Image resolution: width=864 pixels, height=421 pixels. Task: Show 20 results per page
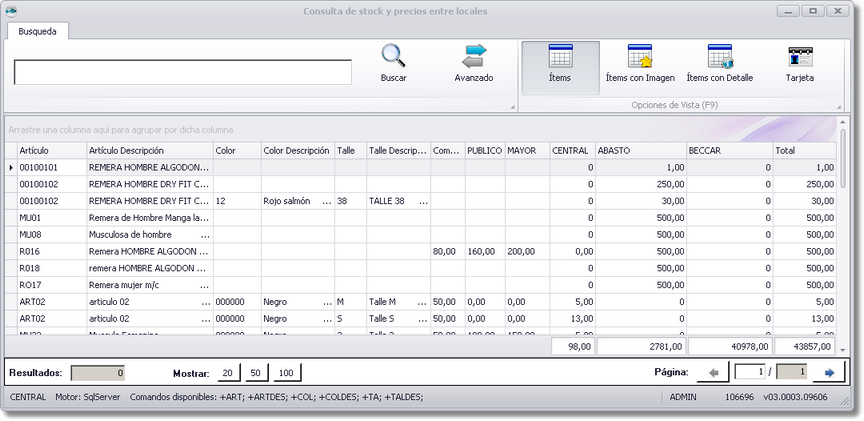(x=228, y=373)
